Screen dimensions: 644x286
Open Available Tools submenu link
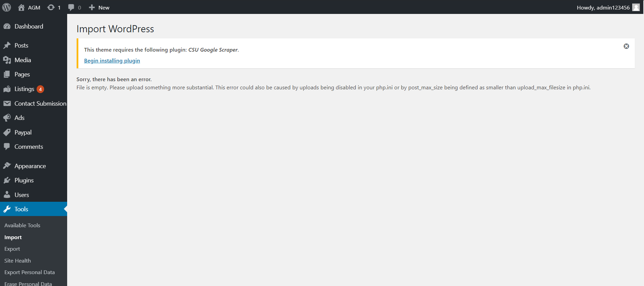pyautogui.click(x=22, y=226)
